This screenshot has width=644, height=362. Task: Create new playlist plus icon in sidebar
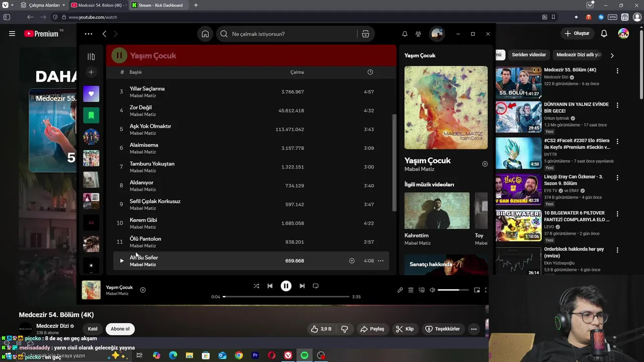(x=91, y=72)
